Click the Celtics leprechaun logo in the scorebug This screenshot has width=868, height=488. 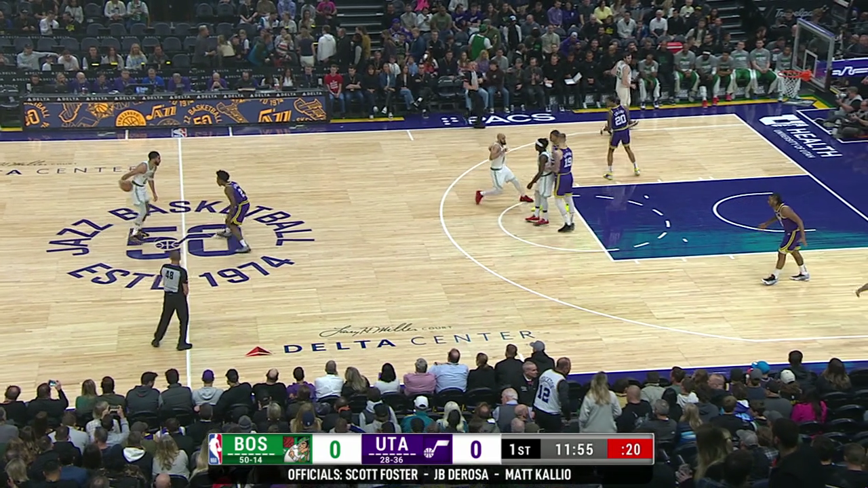[297, 449]
